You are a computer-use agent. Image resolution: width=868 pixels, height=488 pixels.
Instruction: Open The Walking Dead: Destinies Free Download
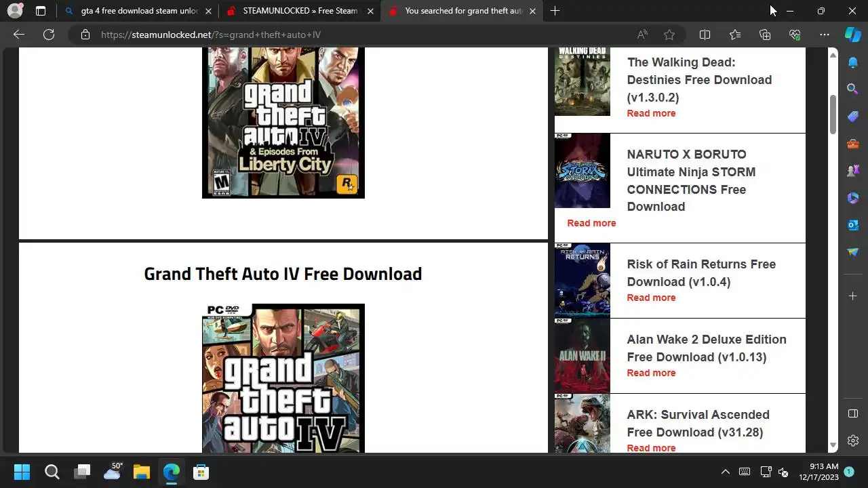point(699,79)
